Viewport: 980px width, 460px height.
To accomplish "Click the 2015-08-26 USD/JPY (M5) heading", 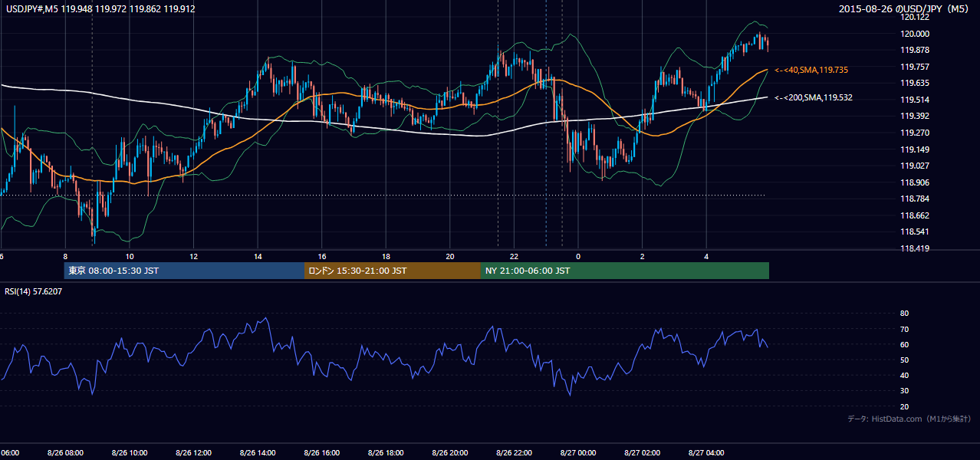I will click(905, 9).
